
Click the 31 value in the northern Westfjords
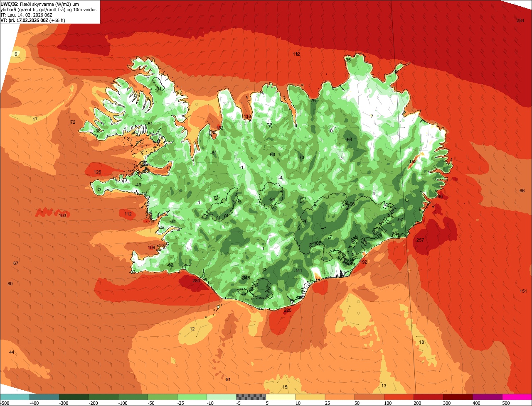[158, 89]
